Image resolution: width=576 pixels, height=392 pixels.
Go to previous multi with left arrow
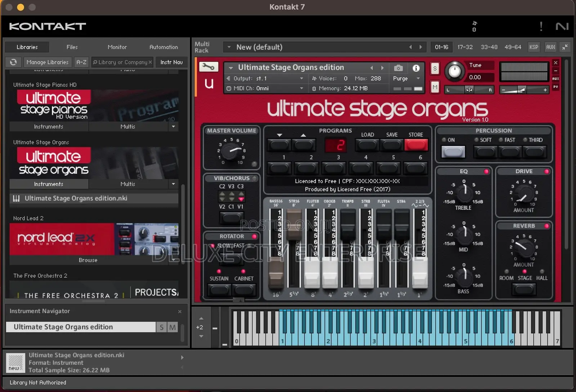pyautogui.click(x=410, y=47)
